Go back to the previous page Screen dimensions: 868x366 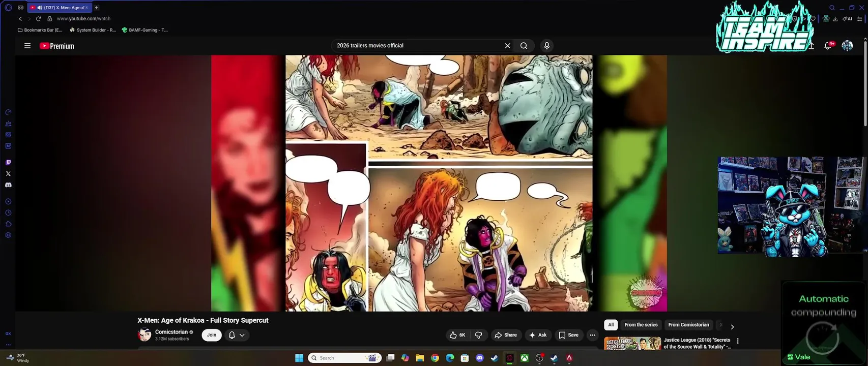pos(20,19)
